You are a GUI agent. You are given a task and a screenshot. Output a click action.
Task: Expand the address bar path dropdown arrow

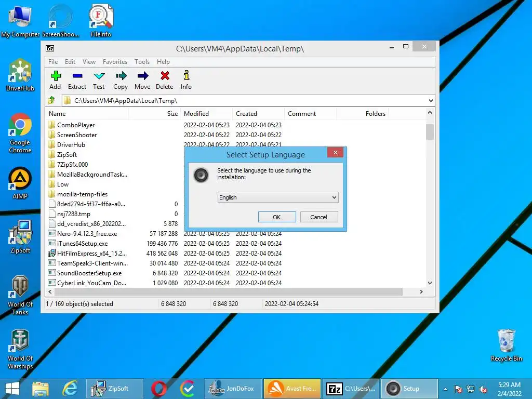[x=431, y=101]
